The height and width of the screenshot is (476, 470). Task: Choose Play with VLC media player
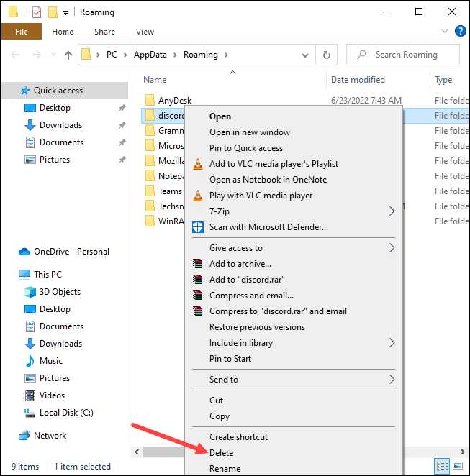[x=261, y=196]
